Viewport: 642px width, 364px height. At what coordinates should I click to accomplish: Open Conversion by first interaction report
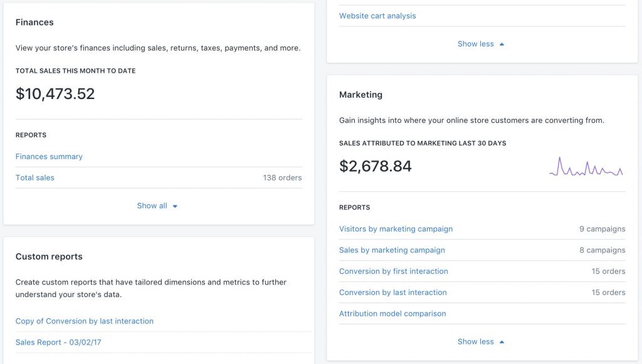click(x=394, y=271)
